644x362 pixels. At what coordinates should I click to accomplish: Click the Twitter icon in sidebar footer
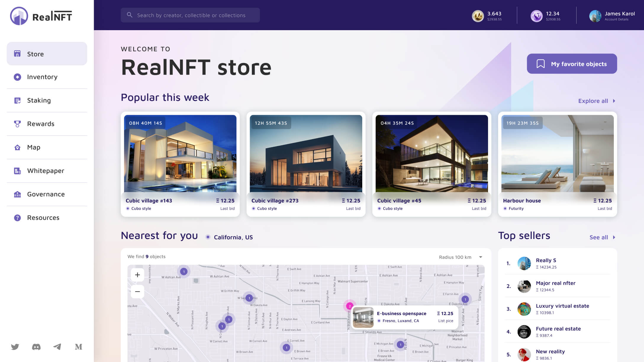[x=15, y=347]
